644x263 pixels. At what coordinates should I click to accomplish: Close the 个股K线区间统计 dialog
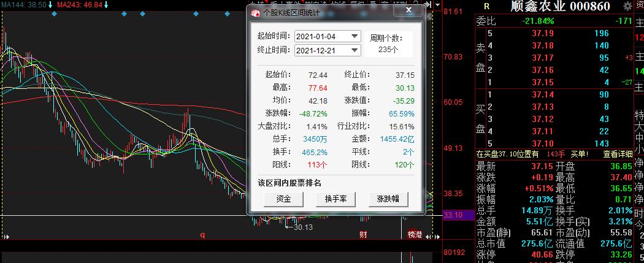click(408, 9)
